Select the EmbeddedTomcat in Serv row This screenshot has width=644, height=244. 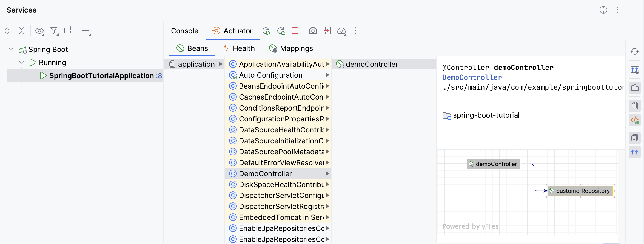coord(278,217)
